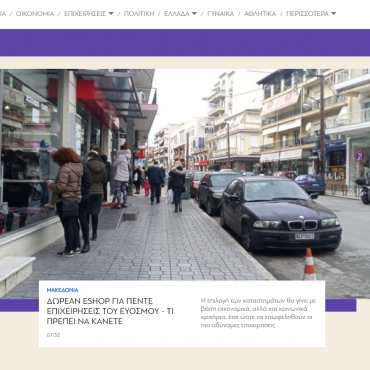Expand the ΕΛΛΑΔΑ dropdown arrow
This screenshot has height=370, width=370.
pyautogui.click(x=194, y=14)
